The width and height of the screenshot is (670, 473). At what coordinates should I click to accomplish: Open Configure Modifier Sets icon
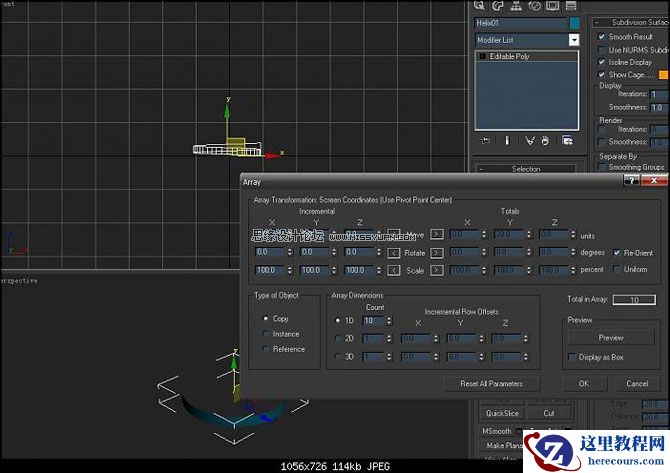567,141
